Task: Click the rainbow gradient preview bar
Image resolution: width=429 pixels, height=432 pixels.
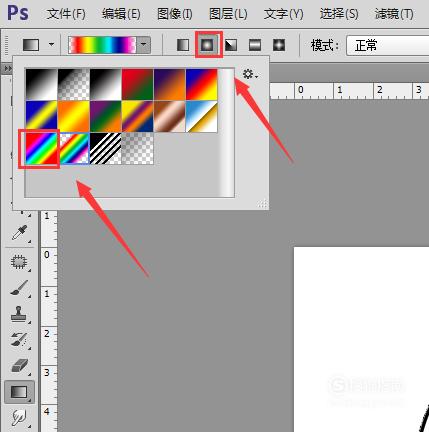Action: click(x=103, y=45)
